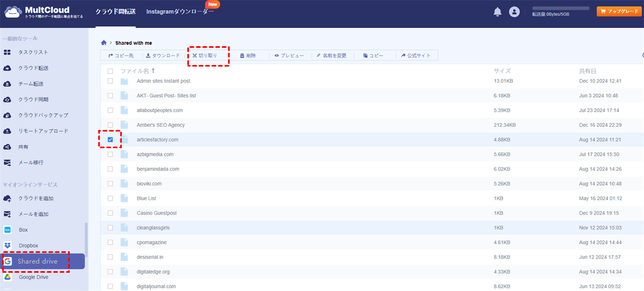Screen dimensions: 644x291
Task: Click the マイオンラインサービス section heading
Action: pyautogui.click(x=30, y=185)
